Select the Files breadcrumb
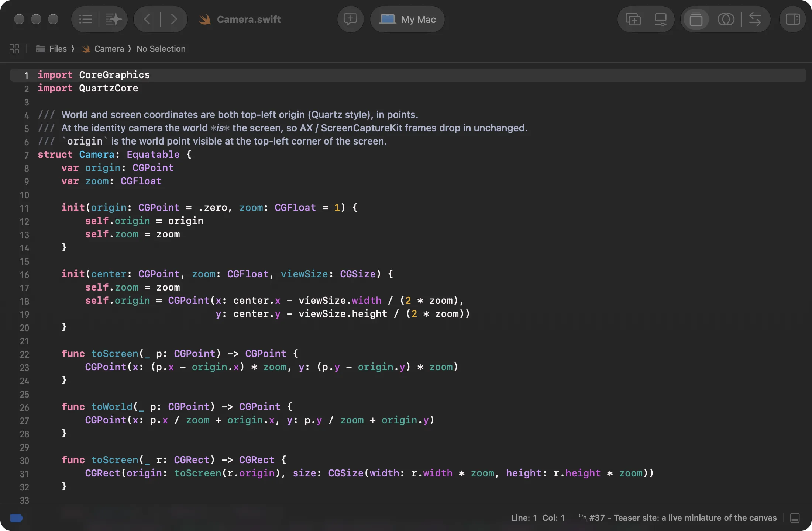Viewport: 812px width, 531px height. 58,49
